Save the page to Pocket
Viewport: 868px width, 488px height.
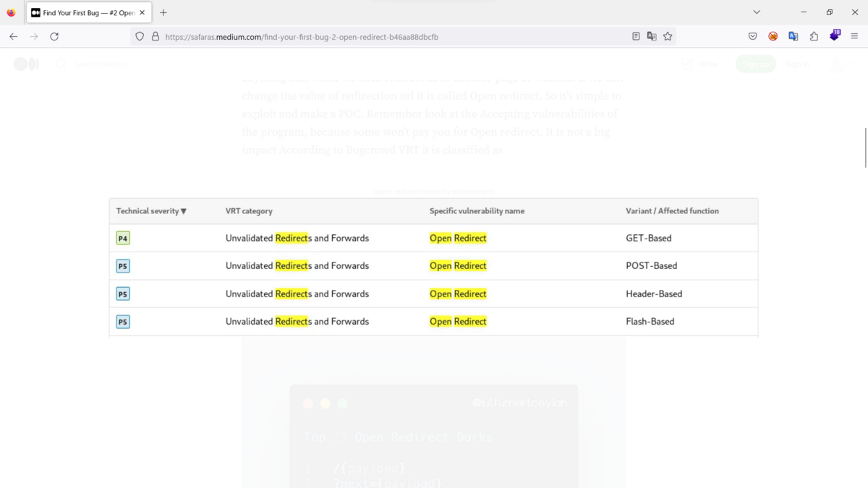click(x=752, y=36)
